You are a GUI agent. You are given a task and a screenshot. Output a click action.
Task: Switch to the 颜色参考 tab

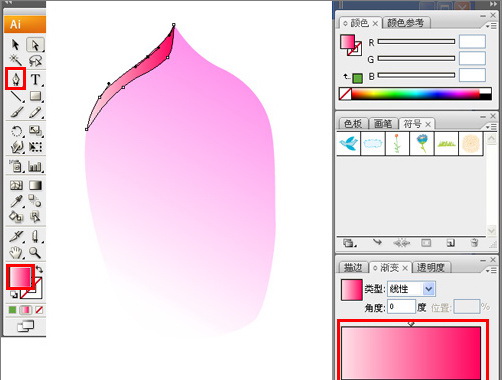pos(405,23)
